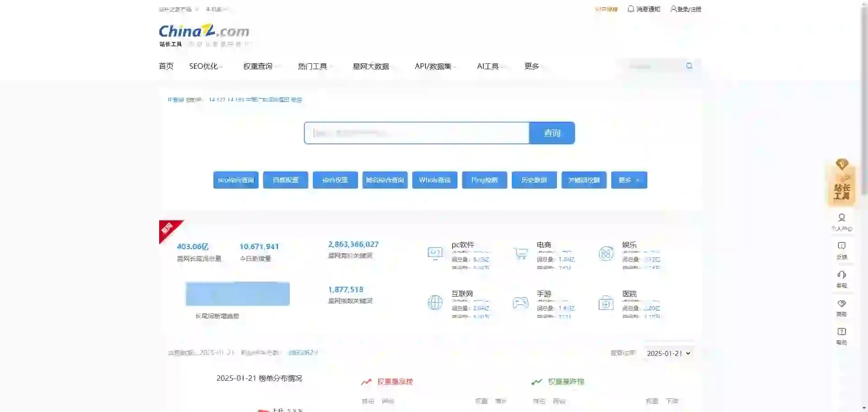Click the 历史数据 button

coord(534,180)
